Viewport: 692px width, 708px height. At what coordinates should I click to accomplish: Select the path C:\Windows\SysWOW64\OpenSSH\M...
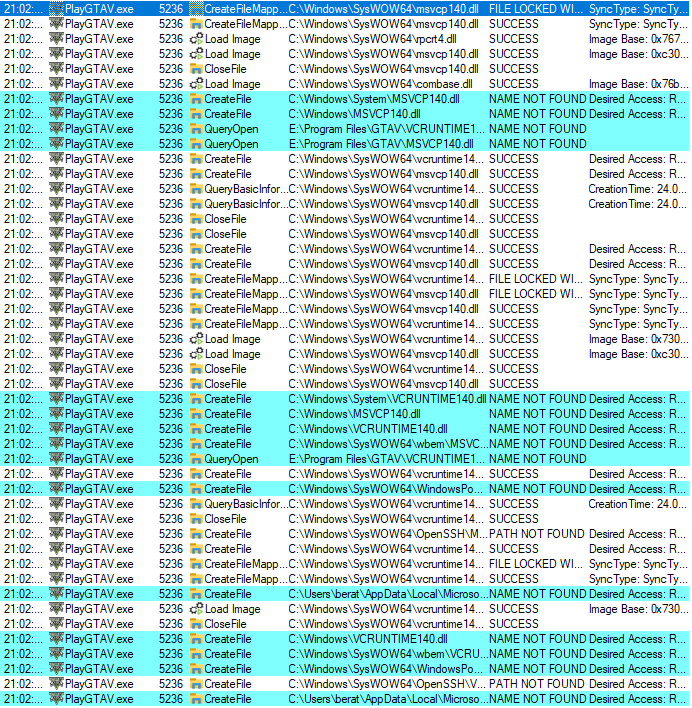[387, 534]
